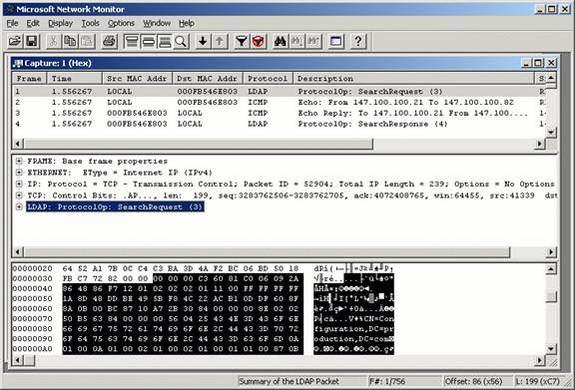Open the Window menu
Screen dimensions: 575x390
tap(157, 23)
